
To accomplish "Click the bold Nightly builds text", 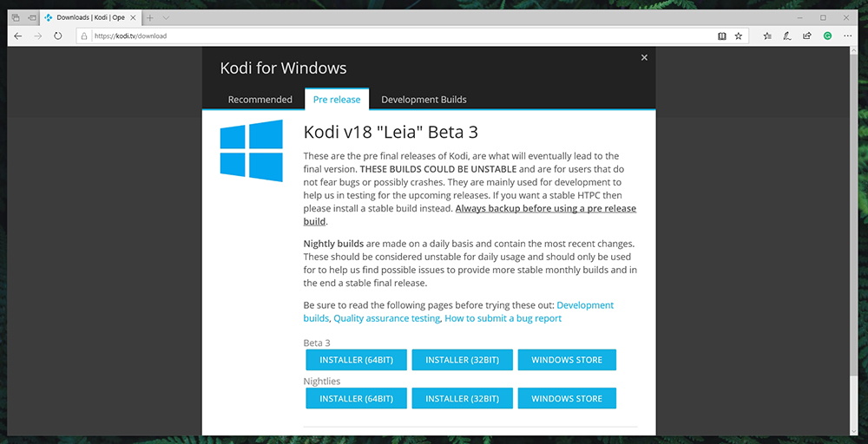I will pos(333,244).
